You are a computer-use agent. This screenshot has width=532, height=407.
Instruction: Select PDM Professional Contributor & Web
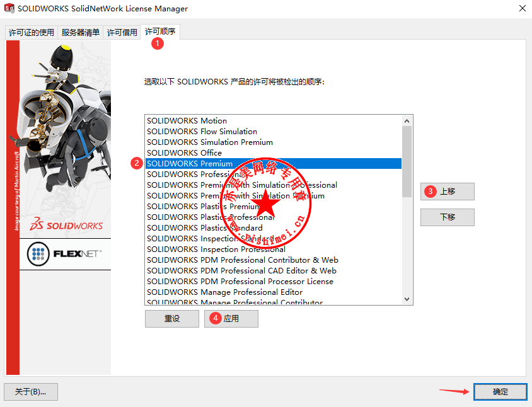coord(274,260)
